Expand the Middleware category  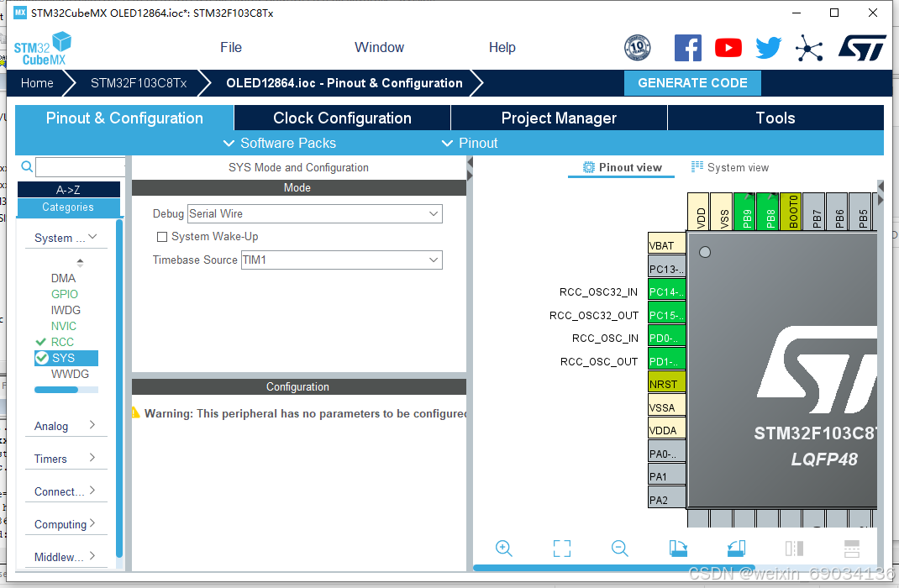coord(66,556)
